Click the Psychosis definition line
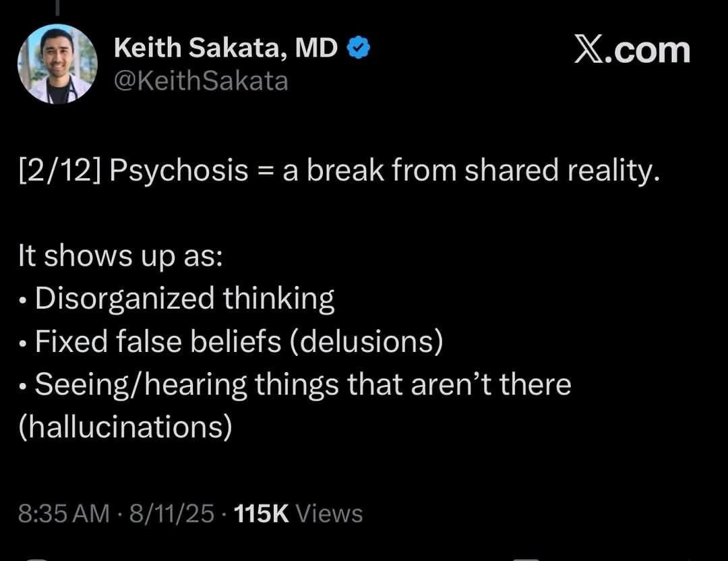 click(337, 169)
